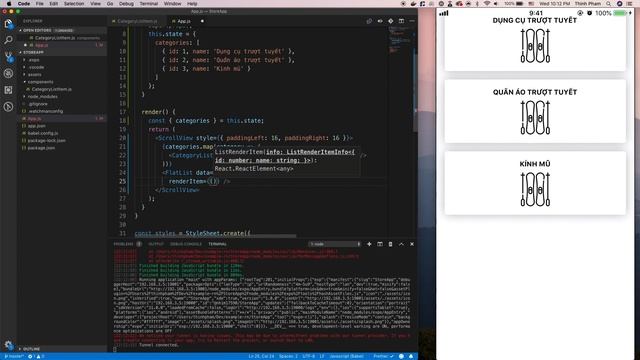Open the Explorer view in activity bar
Viewport: 640px width, 360px height.
pyautogui.click(x=8, y=24)
